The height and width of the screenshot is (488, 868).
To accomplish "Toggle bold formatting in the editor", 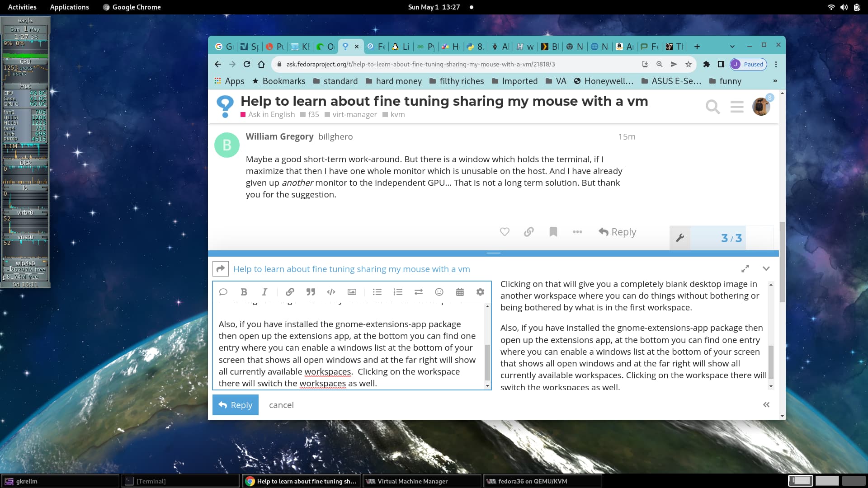I will (x=244, y=292).
